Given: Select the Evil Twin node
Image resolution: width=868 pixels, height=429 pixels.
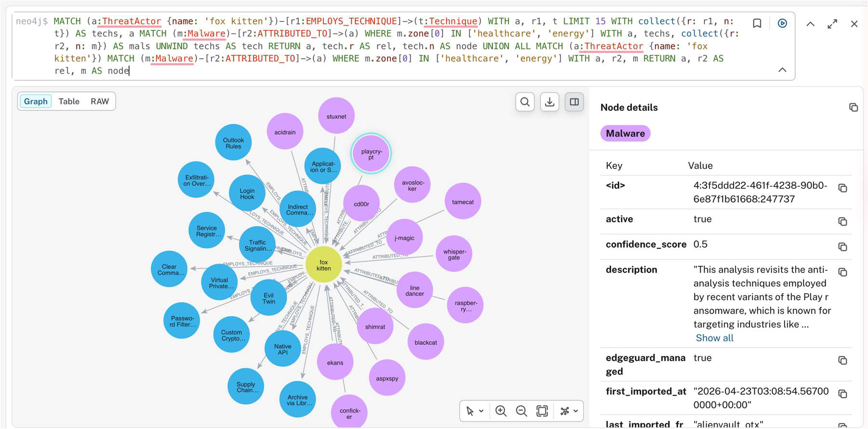Looking at the screenshot, I should tap(269, 298).
